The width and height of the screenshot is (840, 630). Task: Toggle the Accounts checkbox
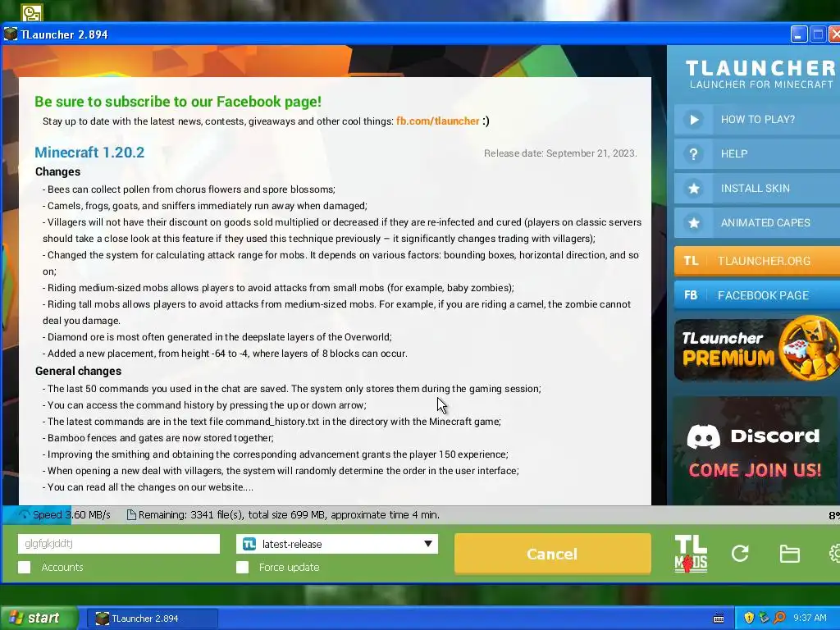pyautogui.click(x=24, y=568)
